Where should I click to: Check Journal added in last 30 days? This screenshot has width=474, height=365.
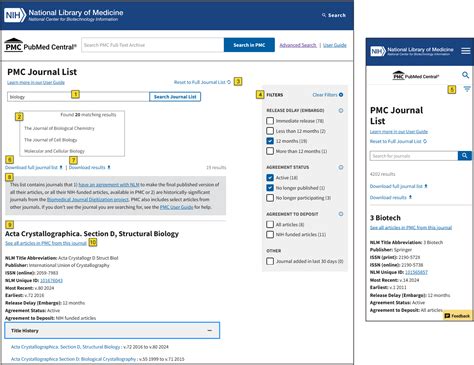click(x=270, y=261)
